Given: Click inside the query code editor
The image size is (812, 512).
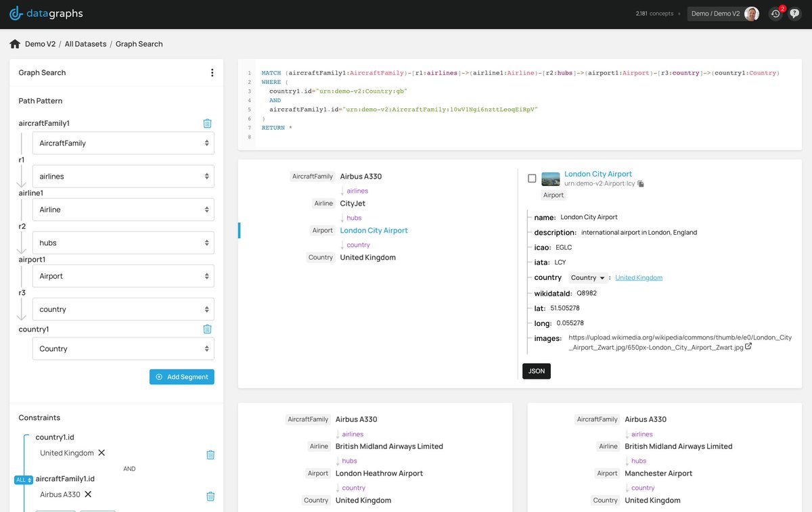Looking at the screenshot, I should 520,104.
